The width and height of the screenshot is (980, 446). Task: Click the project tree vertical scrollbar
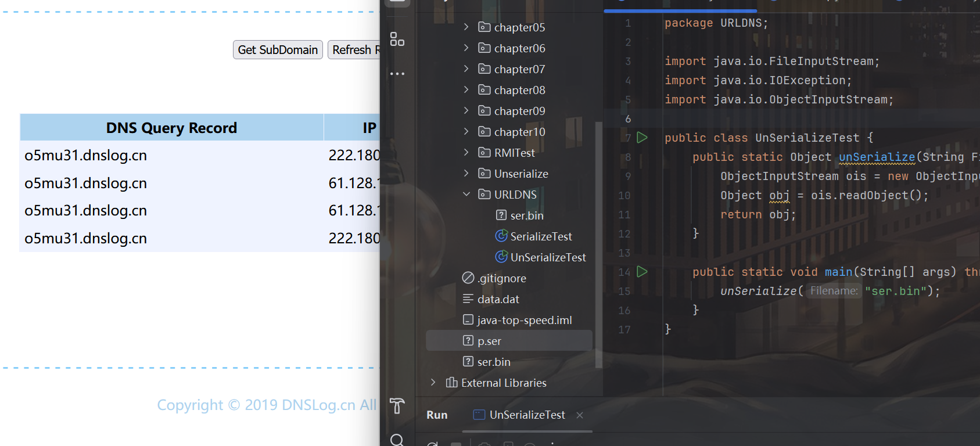pos(598,244)
